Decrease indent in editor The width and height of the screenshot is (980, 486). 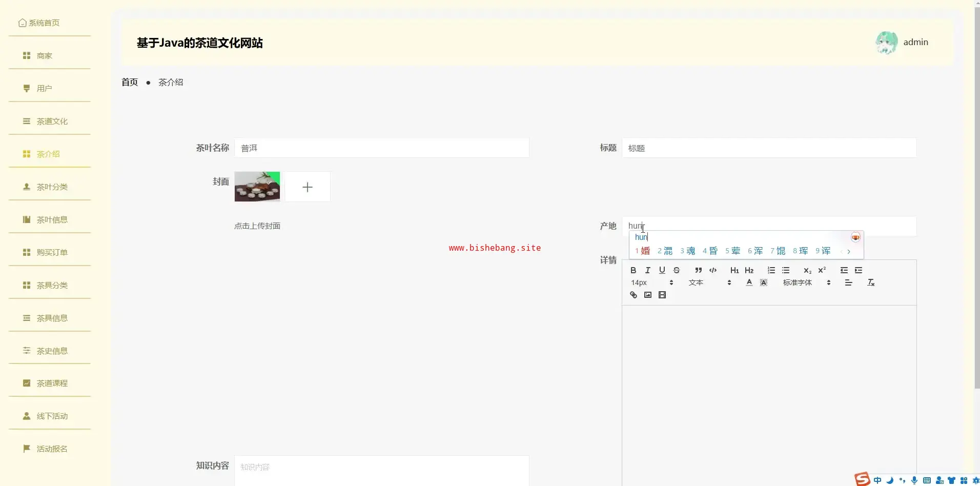tap(844, 270)
